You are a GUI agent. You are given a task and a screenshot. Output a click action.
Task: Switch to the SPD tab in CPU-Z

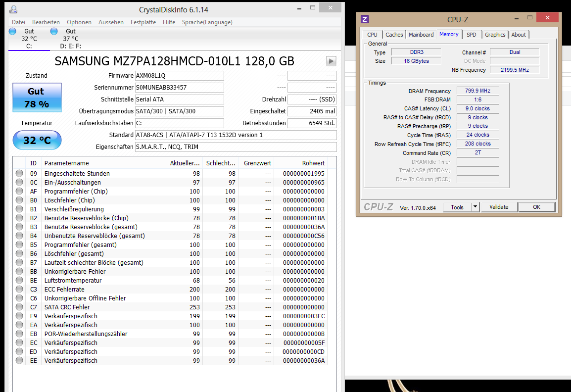[471, 35]
